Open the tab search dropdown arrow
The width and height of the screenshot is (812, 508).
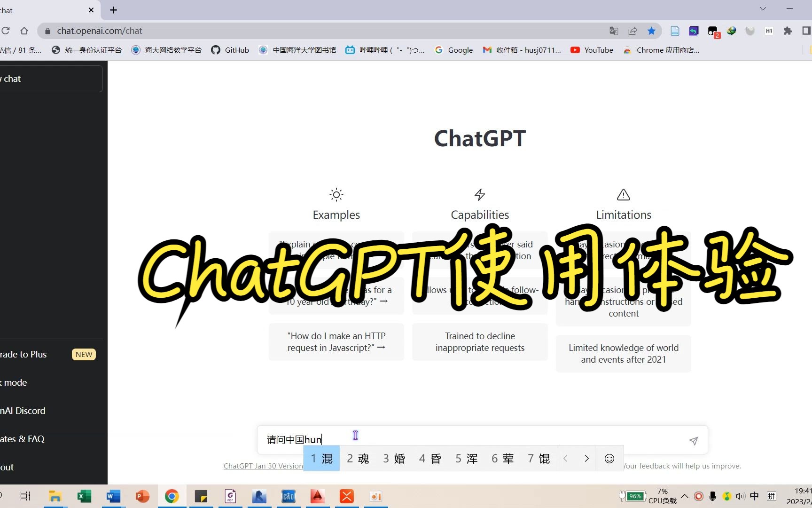[x=763, y=9]
